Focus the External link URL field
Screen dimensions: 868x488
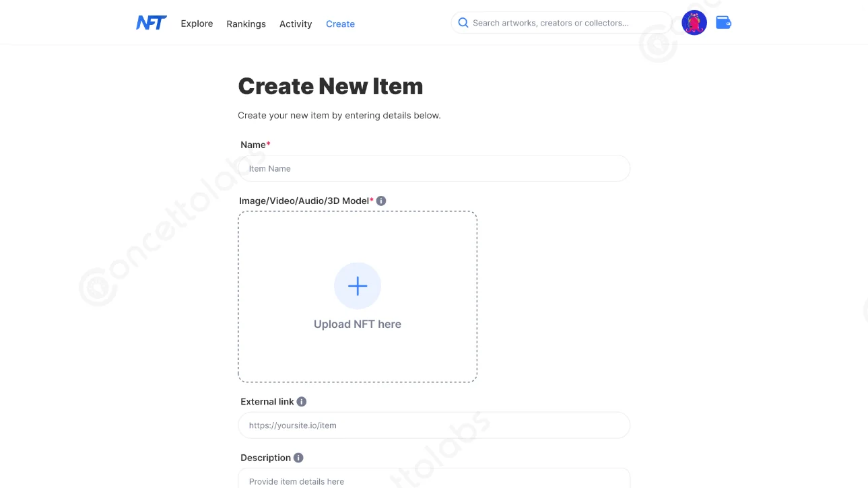tap(433, 425)
